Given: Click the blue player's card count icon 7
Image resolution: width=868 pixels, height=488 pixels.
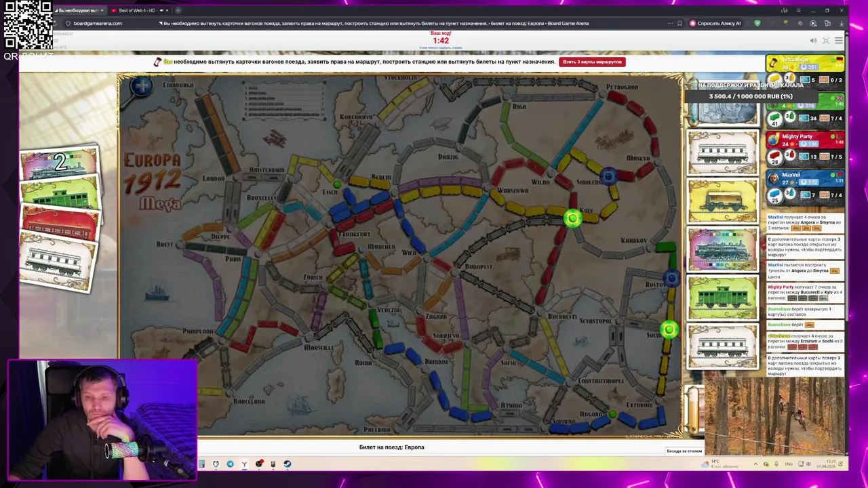Looking at the screenshot, I should (x=804, y=195).
